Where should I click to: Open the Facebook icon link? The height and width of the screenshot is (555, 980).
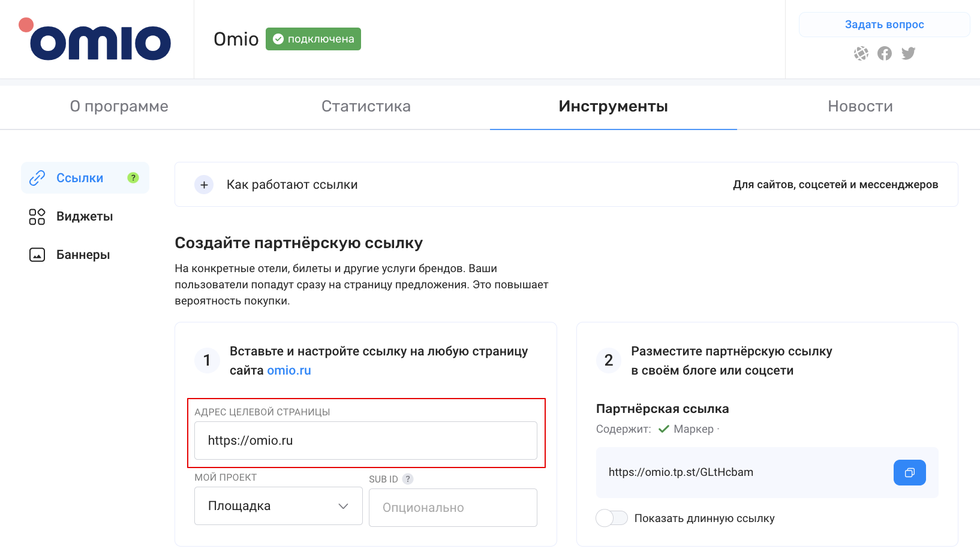coord(885,53)
